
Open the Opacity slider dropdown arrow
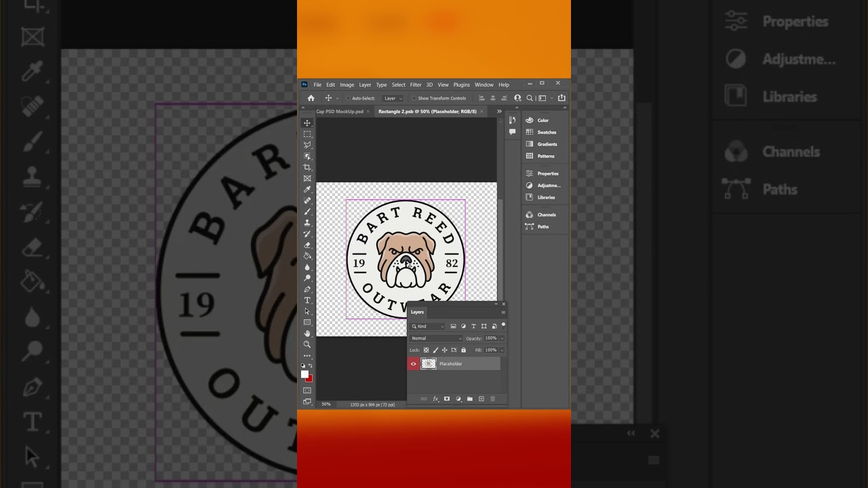pos(502,338)
